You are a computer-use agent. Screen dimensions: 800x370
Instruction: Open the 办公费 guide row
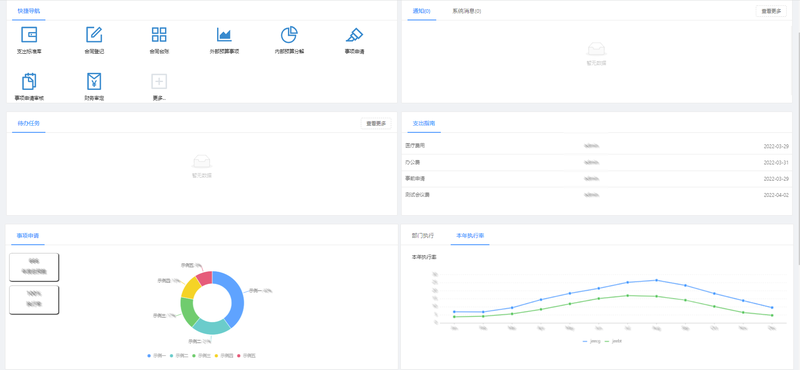pyautogui.click(x=597, y=162)
